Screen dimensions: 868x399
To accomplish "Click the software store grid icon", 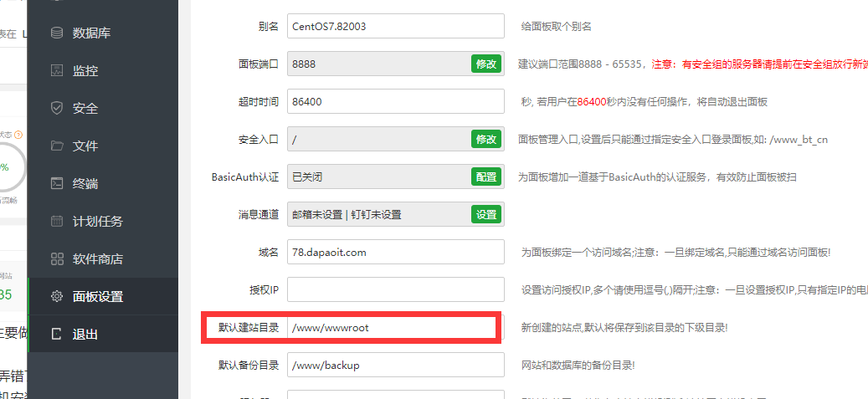I will [x=56, y=259].
